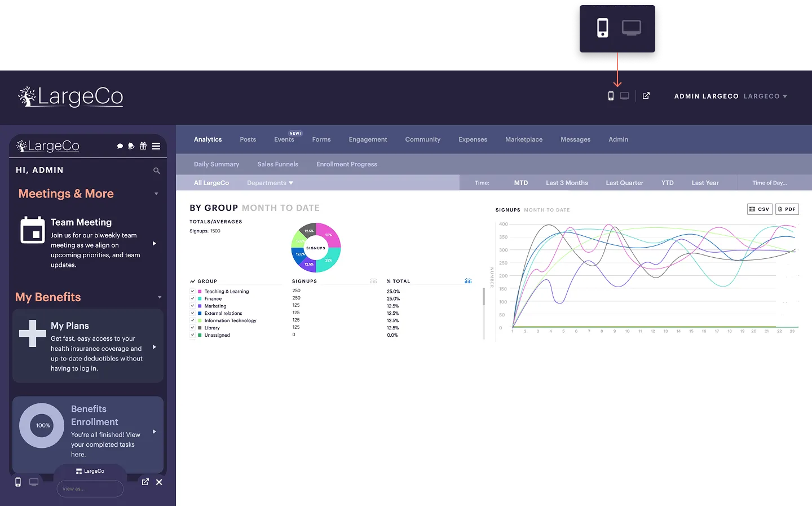Open the ADMIN LARGECO account dropdown
Image resolution: width=812 pixels, height=506 pixels.
pyautogui.click(x=731, y=96)
